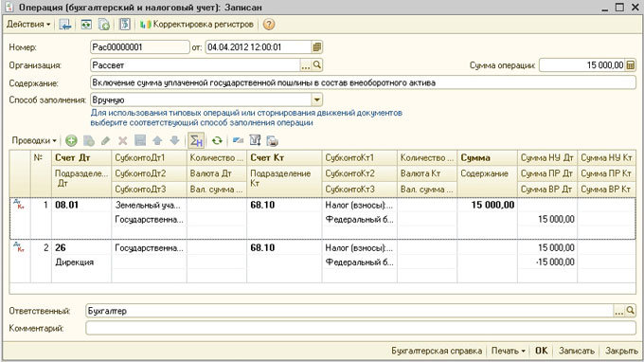The height and width of the screenshot is (362, 644).
Task: Click the edit pencil icon
Action: (x=105, y=141)
